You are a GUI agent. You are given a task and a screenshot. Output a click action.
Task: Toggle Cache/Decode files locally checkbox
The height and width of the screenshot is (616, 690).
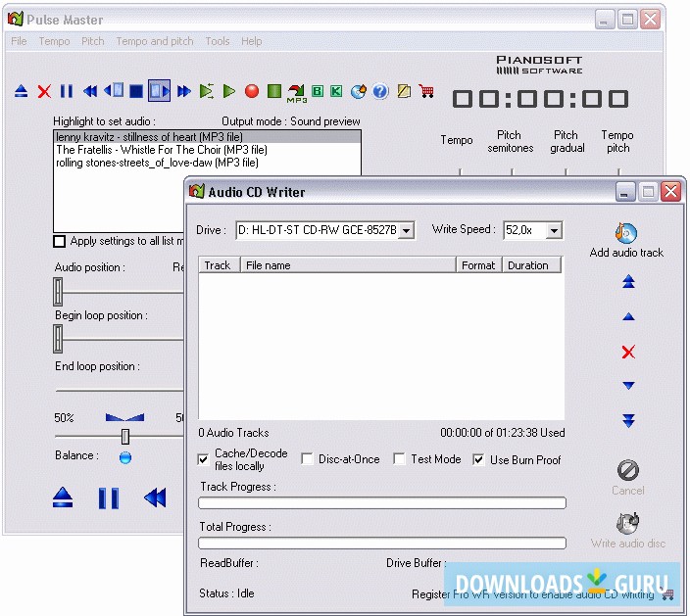[203, 460]
